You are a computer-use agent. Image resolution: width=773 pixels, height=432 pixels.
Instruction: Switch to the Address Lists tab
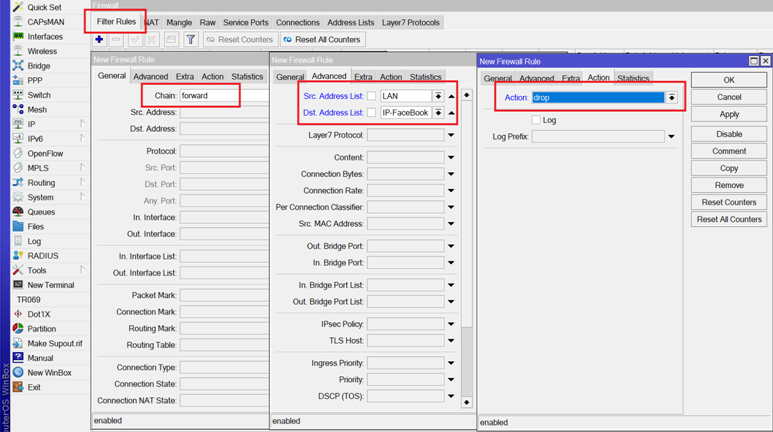click(350, 22)
